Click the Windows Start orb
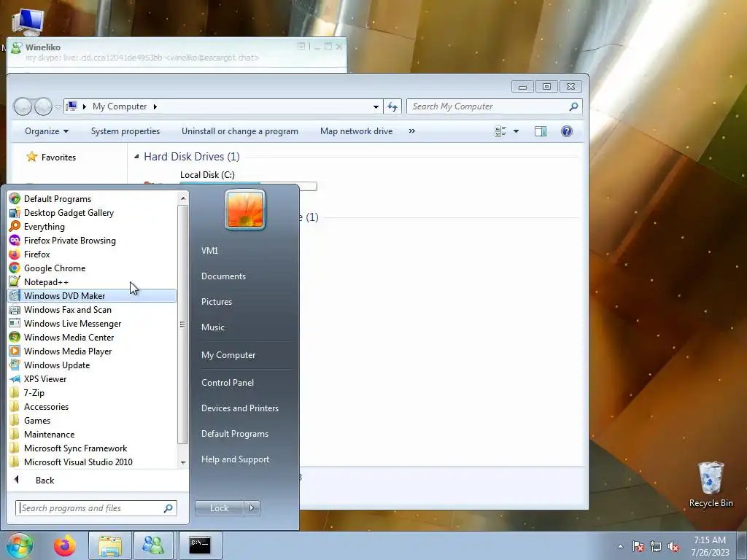747x560 pixels. coord(20,545)
